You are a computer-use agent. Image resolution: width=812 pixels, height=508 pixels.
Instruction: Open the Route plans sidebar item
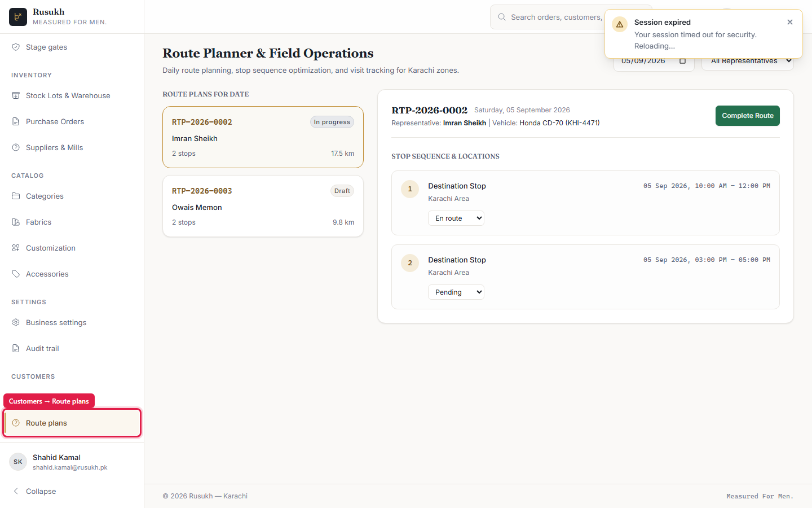pos(72,423)
